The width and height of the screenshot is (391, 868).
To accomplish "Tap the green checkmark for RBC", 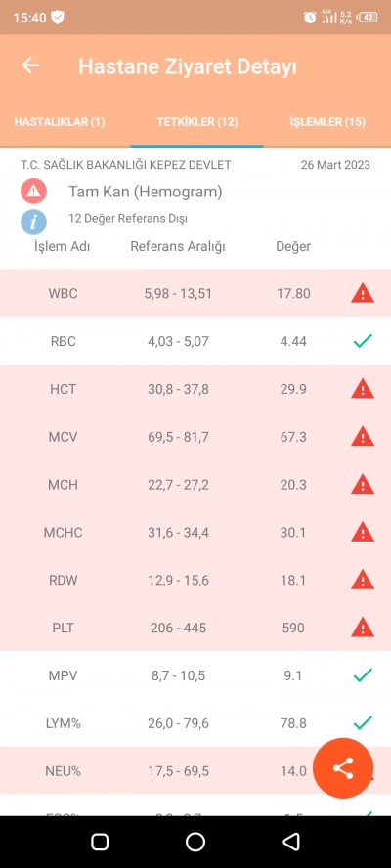I will point(363,341).
